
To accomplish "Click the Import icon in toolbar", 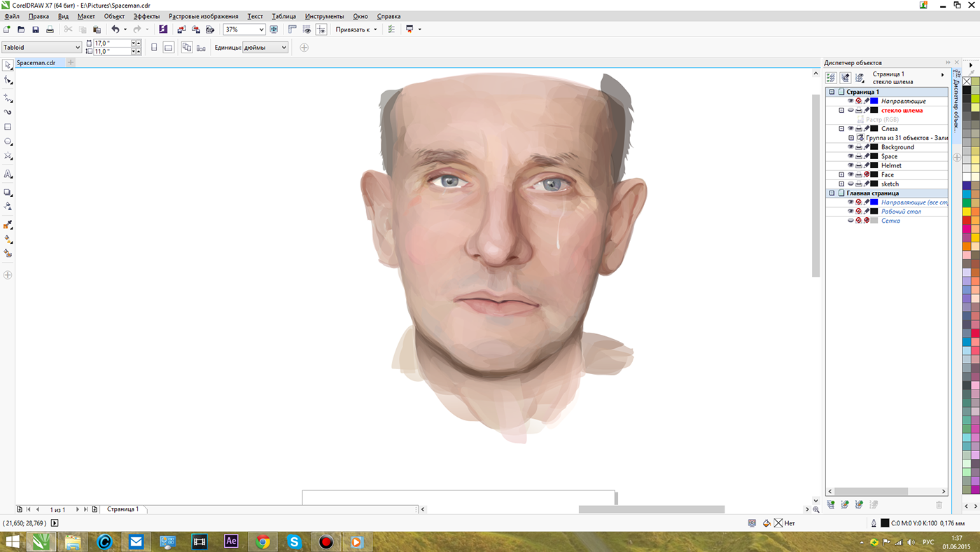I will 181,29.
